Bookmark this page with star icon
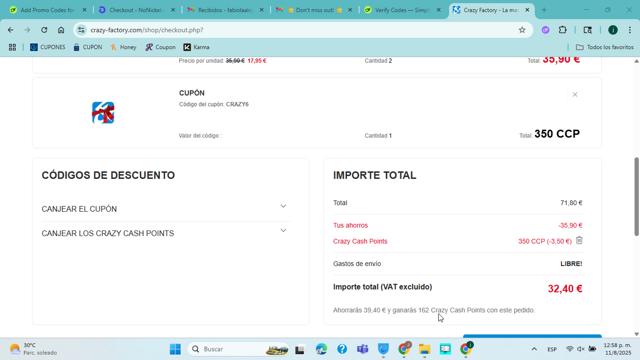The width and height of the screenshot is (640, 360). tap(522, 30)
